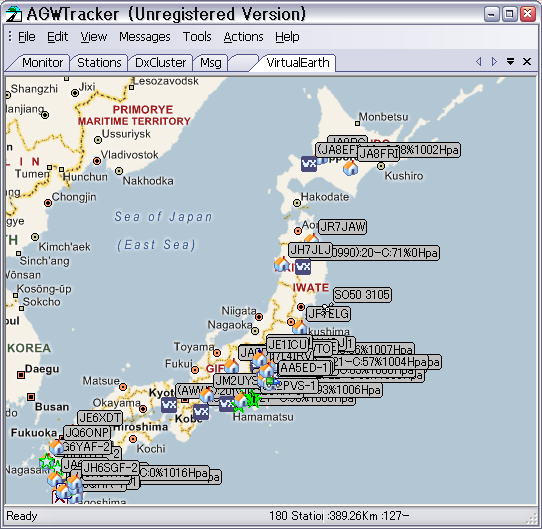
Task: Open the Edit menu
Action: pyautogui.click(x=57, y=37)
